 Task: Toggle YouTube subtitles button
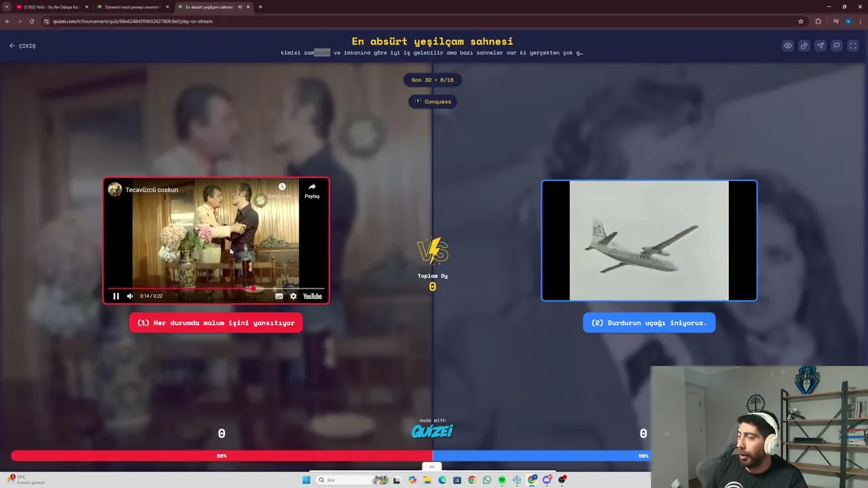pos(279,296)
